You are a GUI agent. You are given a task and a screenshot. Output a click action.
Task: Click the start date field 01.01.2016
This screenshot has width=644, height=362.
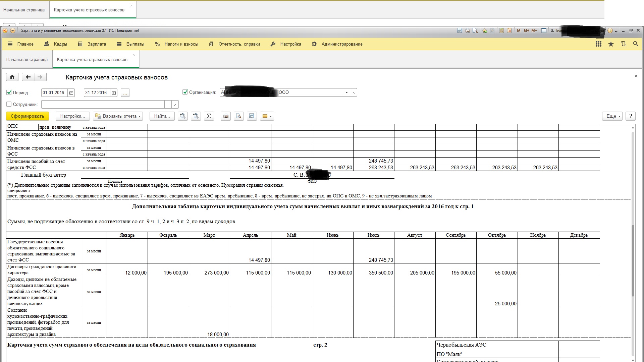pos(54,93)
